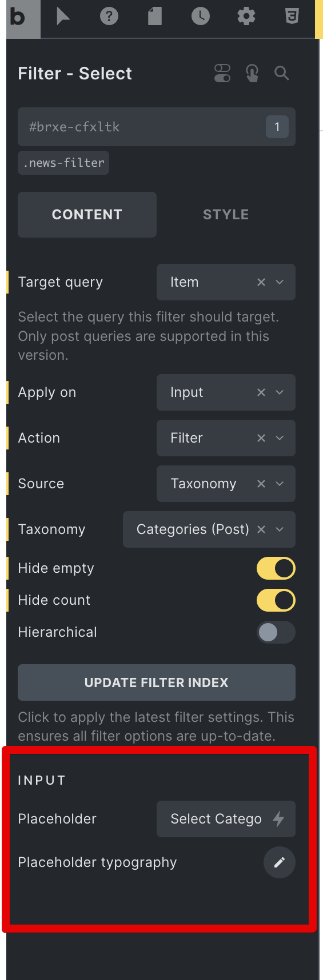Viewport: 323px width, 980px height.
Task: Expand the Target query dropdown
Action: pyautogui.click(x=226, y=282)
